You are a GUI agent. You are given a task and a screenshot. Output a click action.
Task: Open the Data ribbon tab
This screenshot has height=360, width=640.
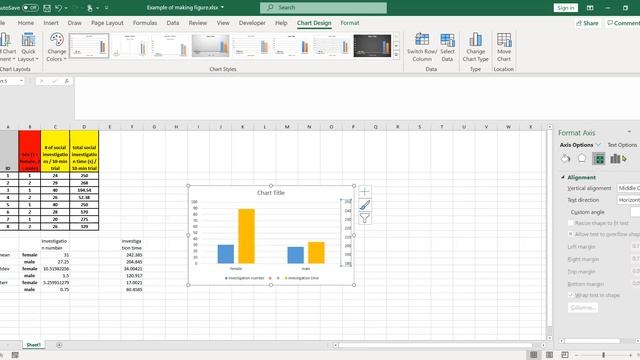(173, 23)
